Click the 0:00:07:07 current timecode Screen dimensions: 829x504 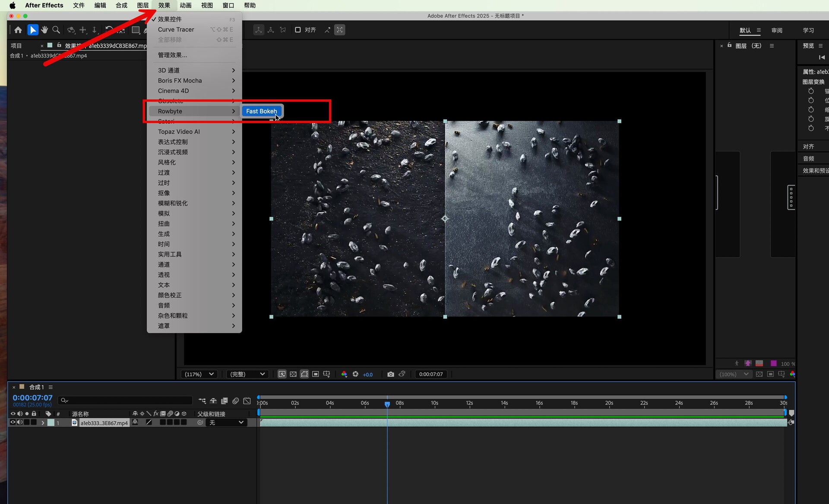coord(32,397)
